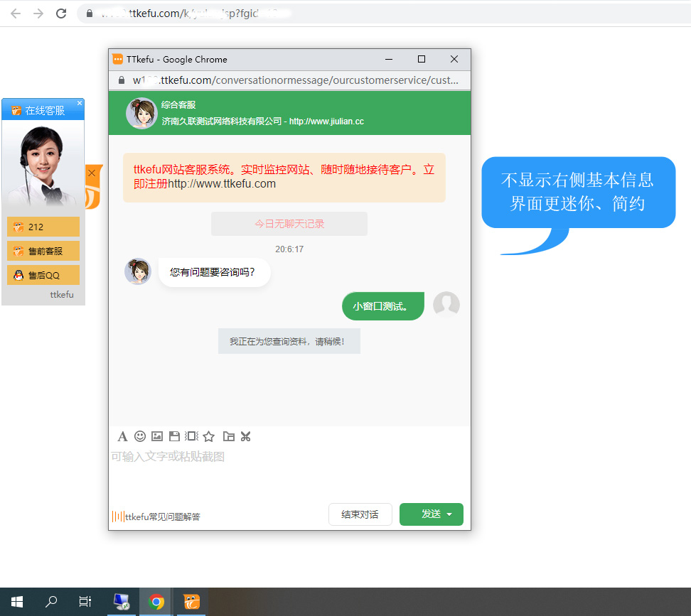The height and width of the screenshot is (616, 691).
Task: Open the remote desktop taskbar icon
Action: click(x=122, y=602)
